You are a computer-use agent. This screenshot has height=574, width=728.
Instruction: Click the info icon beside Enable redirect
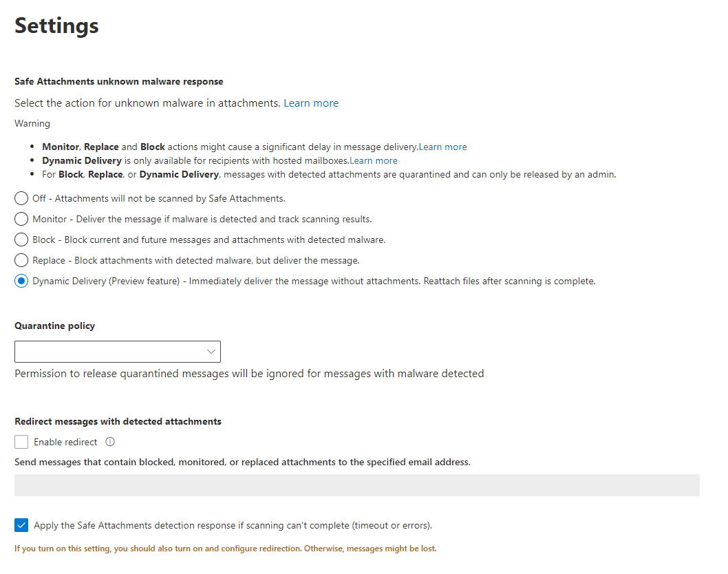(110, 442)
